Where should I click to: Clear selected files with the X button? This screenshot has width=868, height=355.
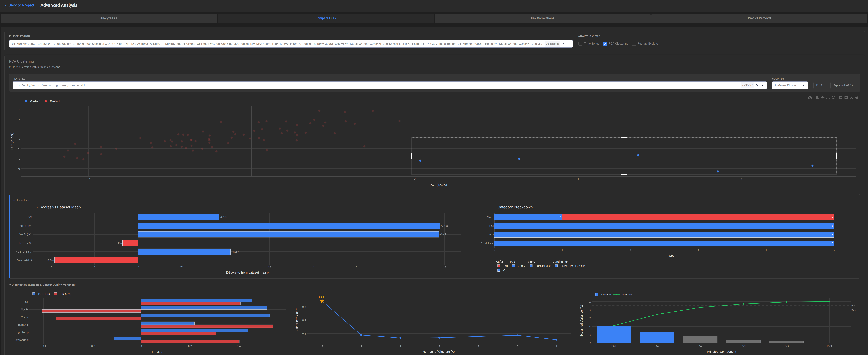(x=563, y=43)
